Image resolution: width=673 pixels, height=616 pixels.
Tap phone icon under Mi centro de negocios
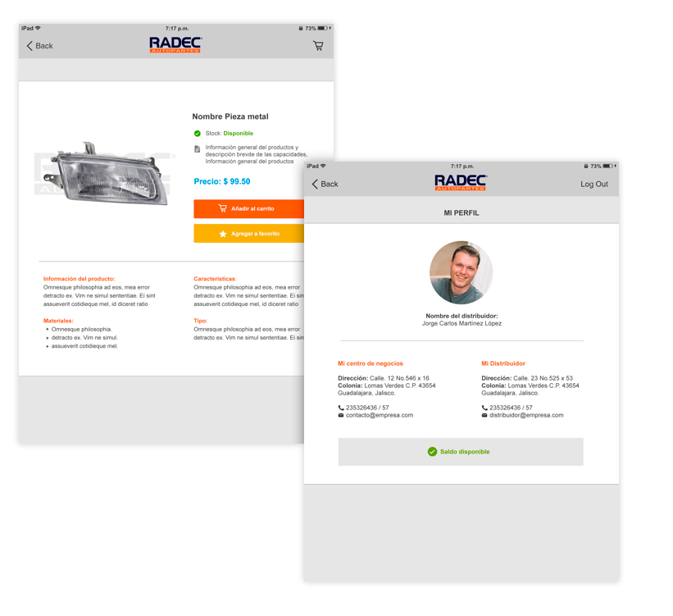[x=341, y=408]
